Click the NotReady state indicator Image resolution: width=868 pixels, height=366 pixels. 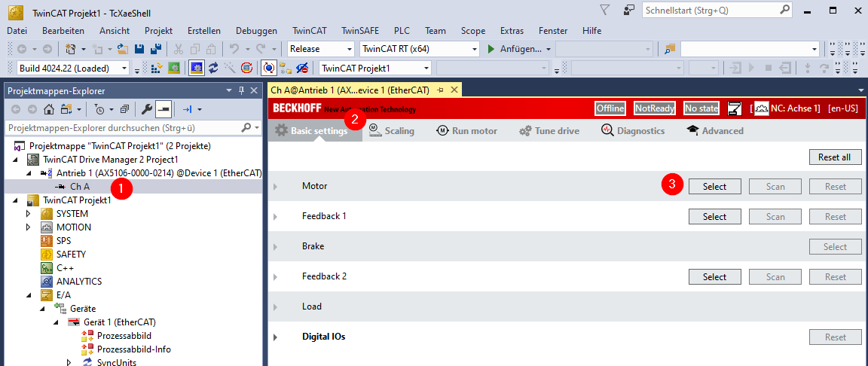(654, 108)
